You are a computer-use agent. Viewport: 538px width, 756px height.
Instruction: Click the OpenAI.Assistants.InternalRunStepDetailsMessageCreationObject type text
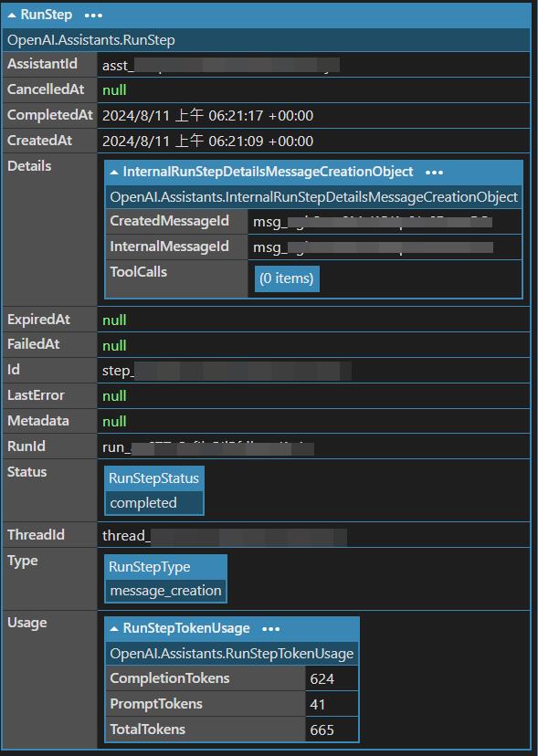(313, 197)
